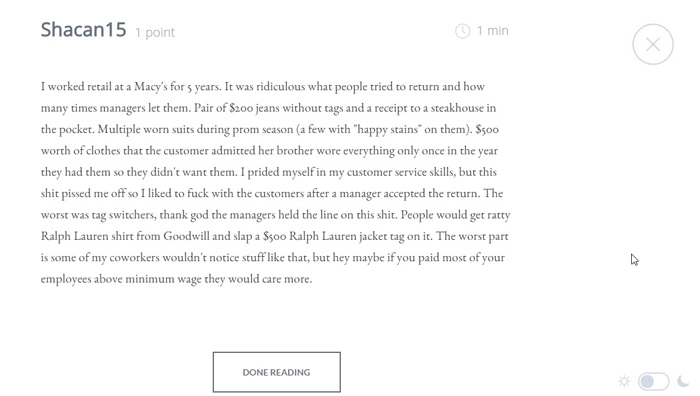700x396 pixels.
Task: Click the "1 min" reading time text
Action: pyautogui.click(x=492, y=30)
